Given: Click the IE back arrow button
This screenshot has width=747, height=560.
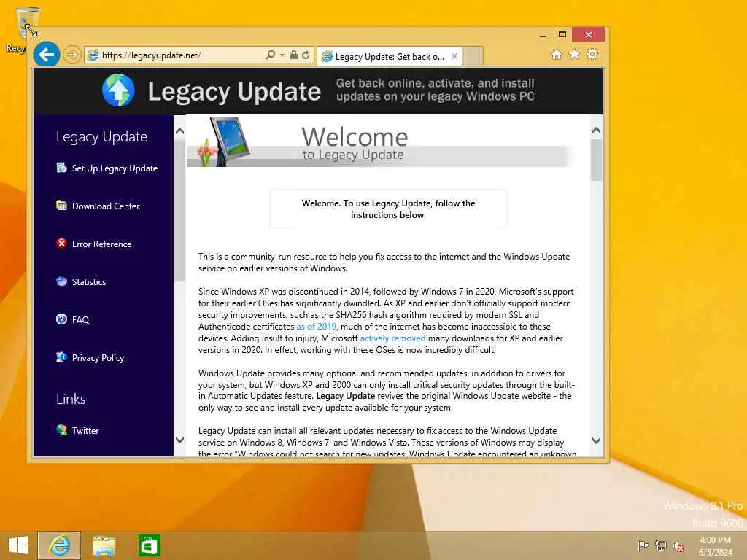Looking at the screenshot, I should [46, 55].
